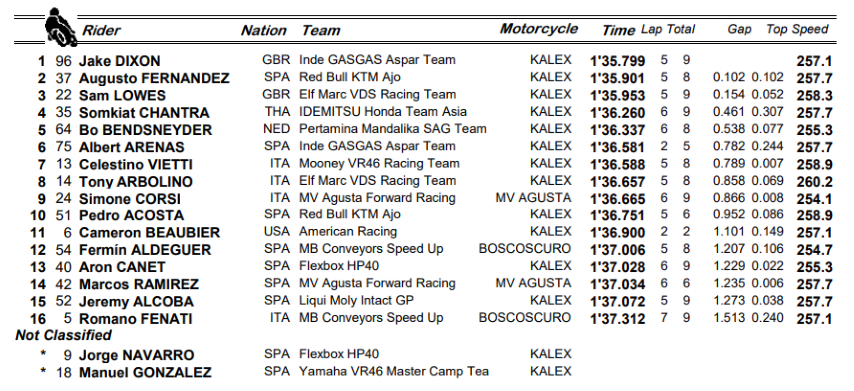Click the Top Speed column header
The height and width of the screenshot is (391, 854).
point(797,29)
